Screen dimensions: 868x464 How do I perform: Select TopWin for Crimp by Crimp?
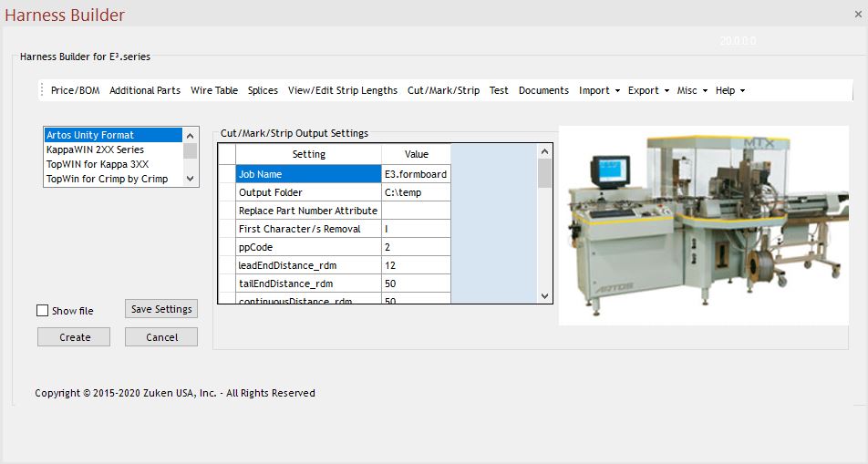pyautogui.click(x=113, y=179)
